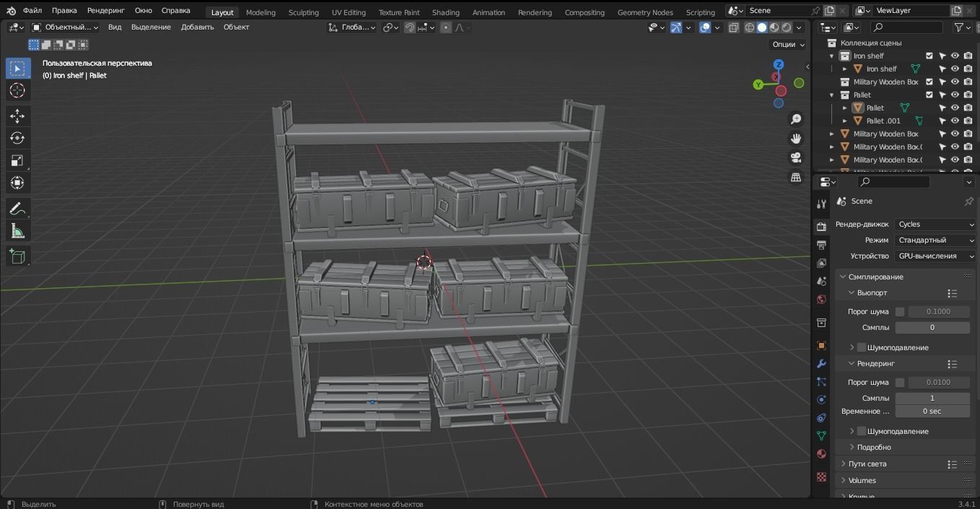Switch to the Geometry Nodes workspace tab
The height and width of the screenshot is (509, 980).
tap(645, 12)
